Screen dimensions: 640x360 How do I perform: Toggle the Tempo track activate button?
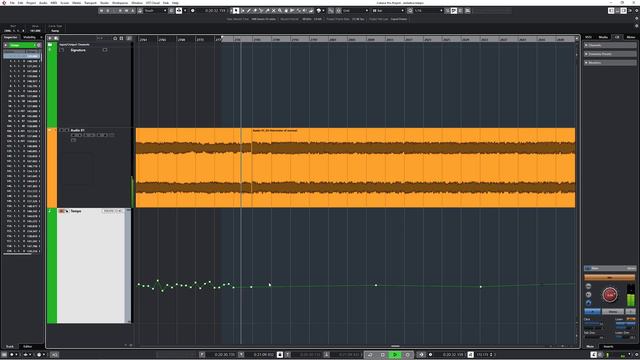61,211
